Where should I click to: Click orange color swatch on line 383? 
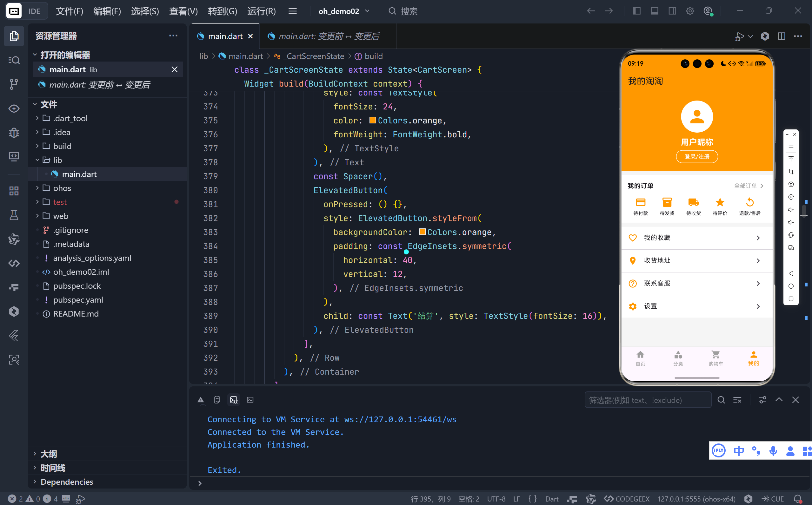click(x=422, y=232)
